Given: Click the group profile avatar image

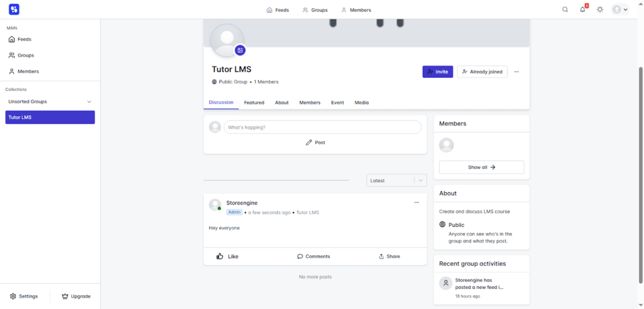Looking at the screenshot, I should tap(226, 41).
